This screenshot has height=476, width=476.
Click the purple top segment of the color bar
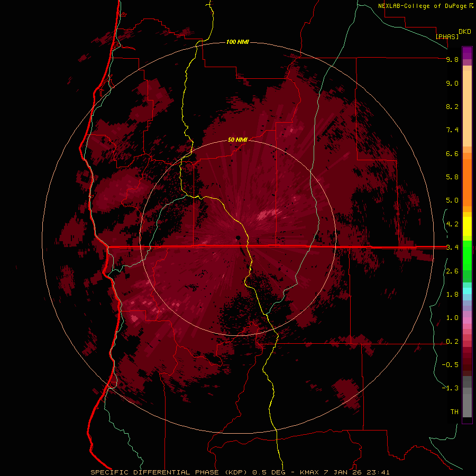(x=467, y=53)
